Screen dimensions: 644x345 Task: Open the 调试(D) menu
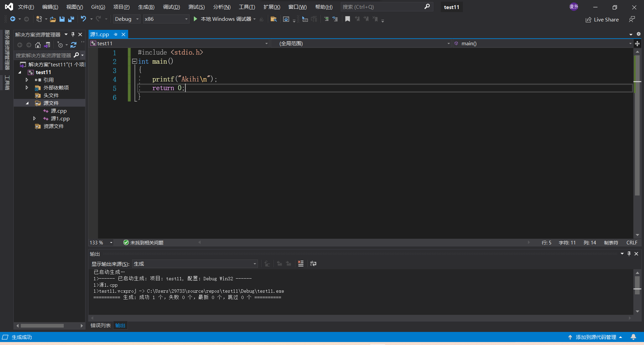(x=171, y=7)
